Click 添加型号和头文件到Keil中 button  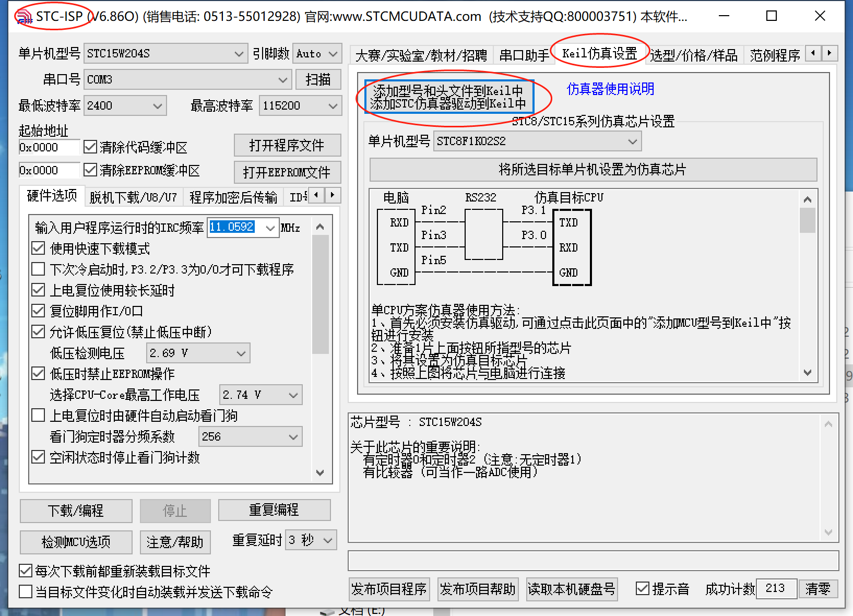(449, 97)
